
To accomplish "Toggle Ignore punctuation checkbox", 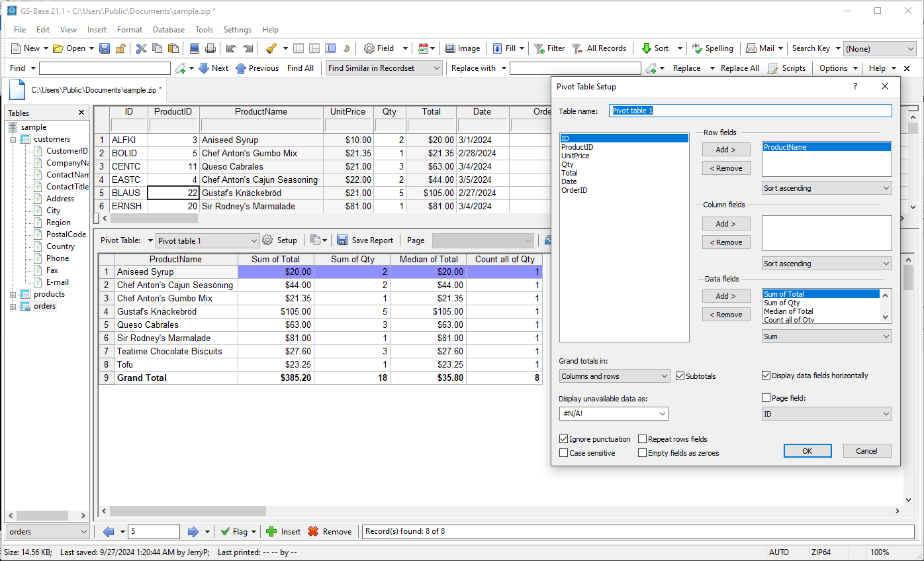I will tap(564, 439).
